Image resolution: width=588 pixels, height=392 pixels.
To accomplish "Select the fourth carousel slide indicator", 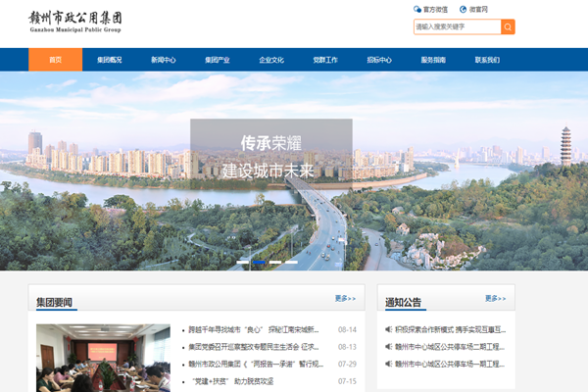I will tap(291, 263).
